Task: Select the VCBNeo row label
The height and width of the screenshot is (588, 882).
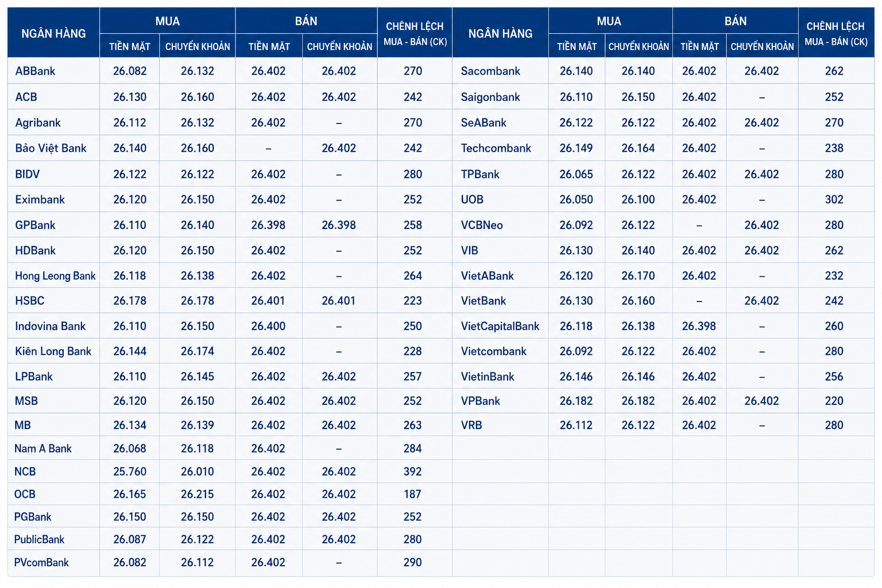Action: click(482, 225)
